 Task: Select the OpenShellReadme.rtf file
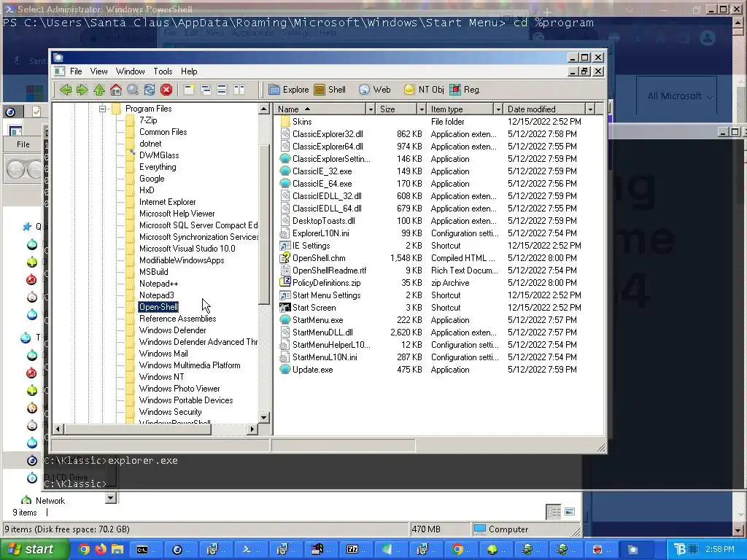(329, 271)
